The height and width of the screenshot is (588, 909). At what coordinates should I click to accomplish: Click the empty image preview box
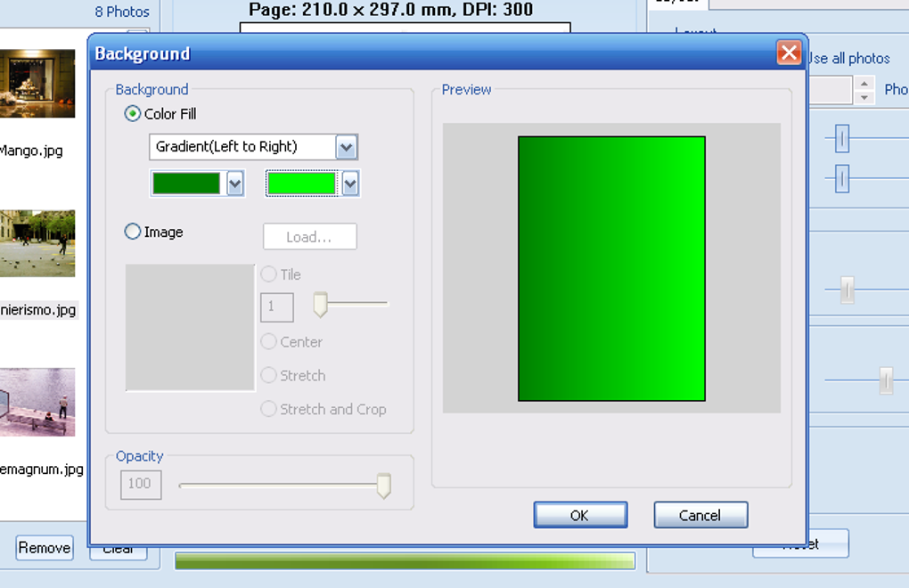click(190, 327)
